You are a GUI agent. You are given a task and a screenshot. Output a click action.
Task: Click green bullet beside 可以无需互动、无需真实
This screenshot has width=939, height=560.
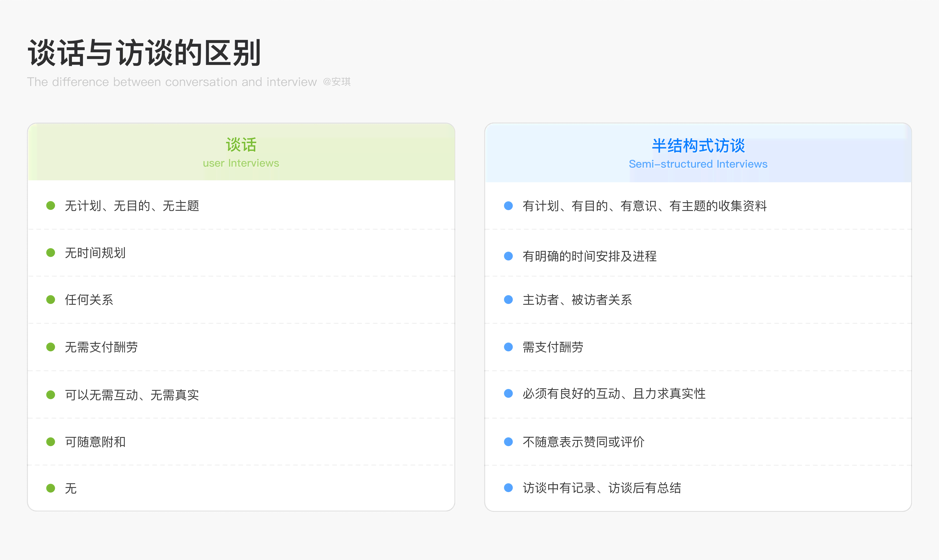click(x=51, y=395)
